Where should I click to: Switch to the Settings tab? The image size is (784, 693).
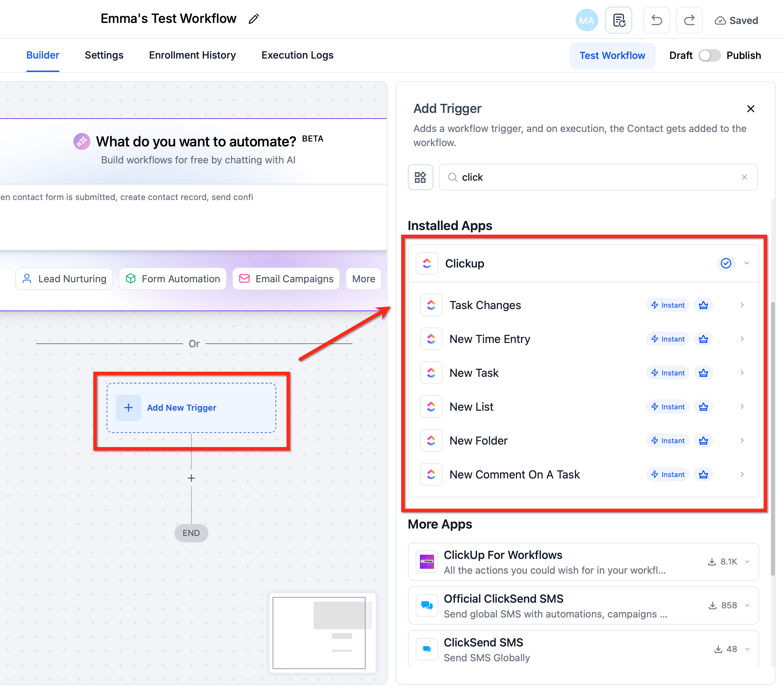tap(104, 55)
